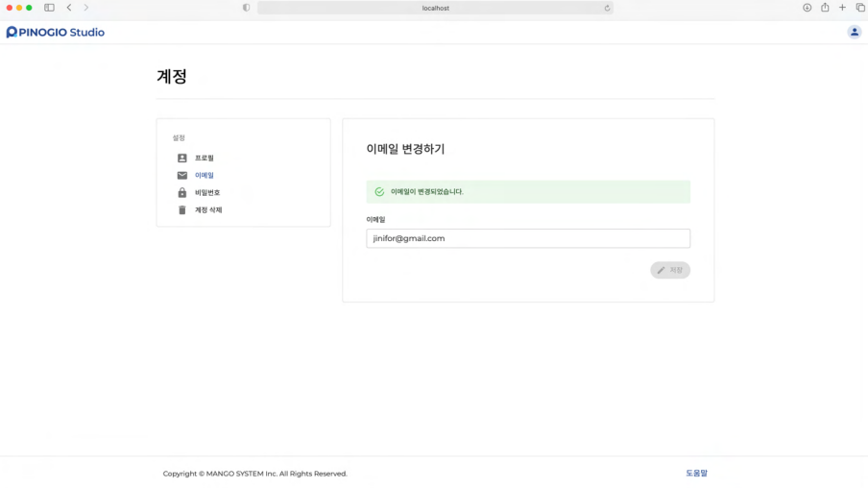
Task: Show Safari tab overview
Action: 860,8
